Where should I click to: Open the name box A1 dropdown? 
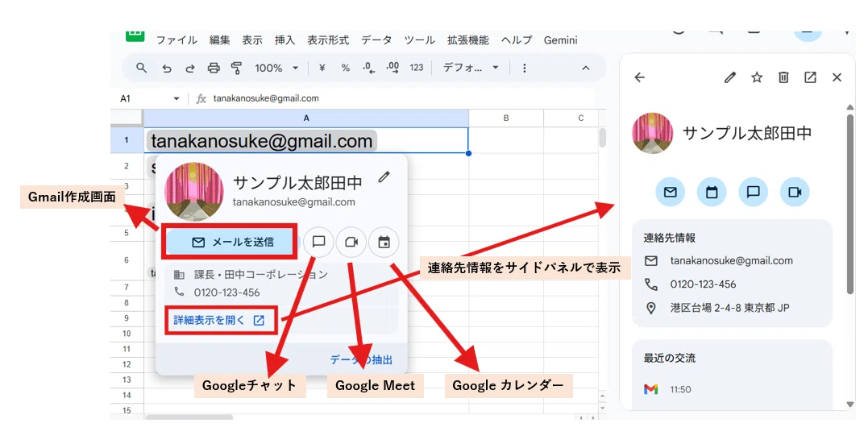pos(176,98)
